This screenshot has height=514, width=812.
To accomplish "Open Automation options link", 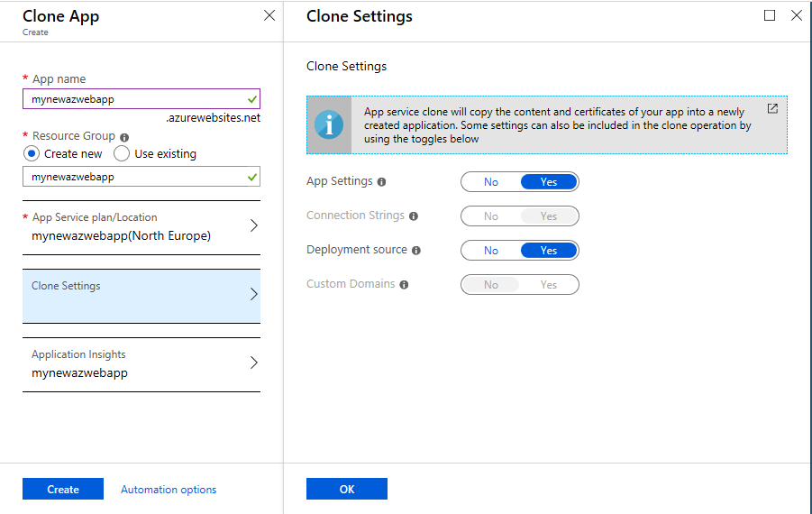I will [169, 489].
